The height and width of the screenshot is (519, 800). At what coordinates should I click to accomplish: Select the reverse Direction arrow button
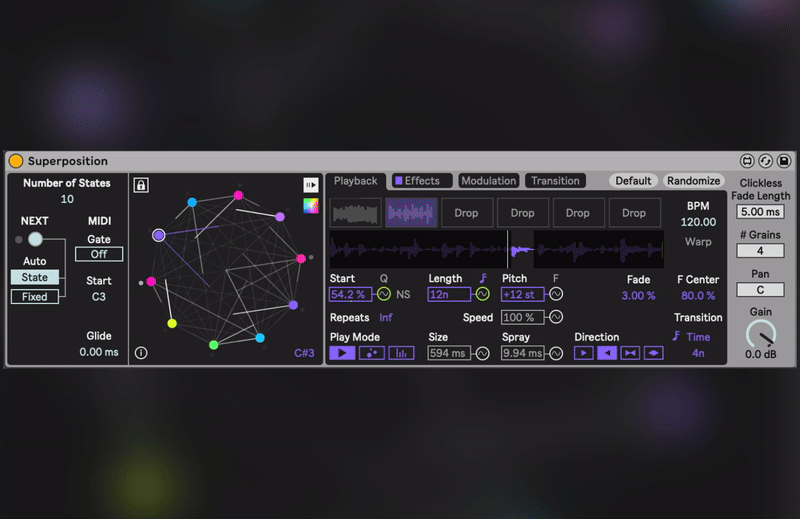point(606,353)
